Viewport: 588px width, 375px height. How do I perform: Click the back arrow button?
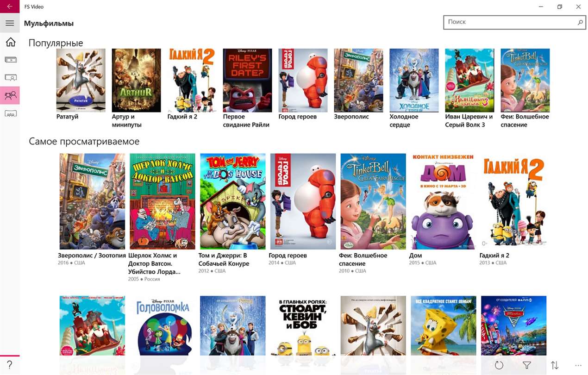coord(10,7)
